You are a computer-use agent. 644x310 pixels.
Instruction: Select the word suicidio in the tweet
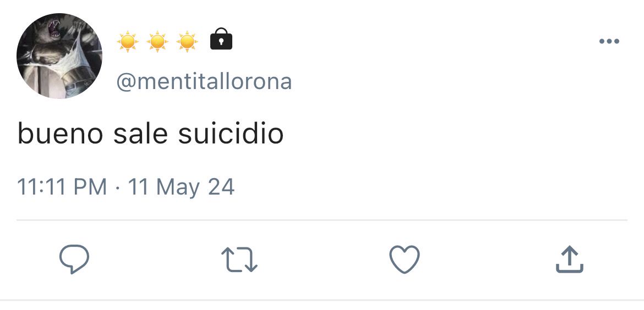[x=231, y=134]
